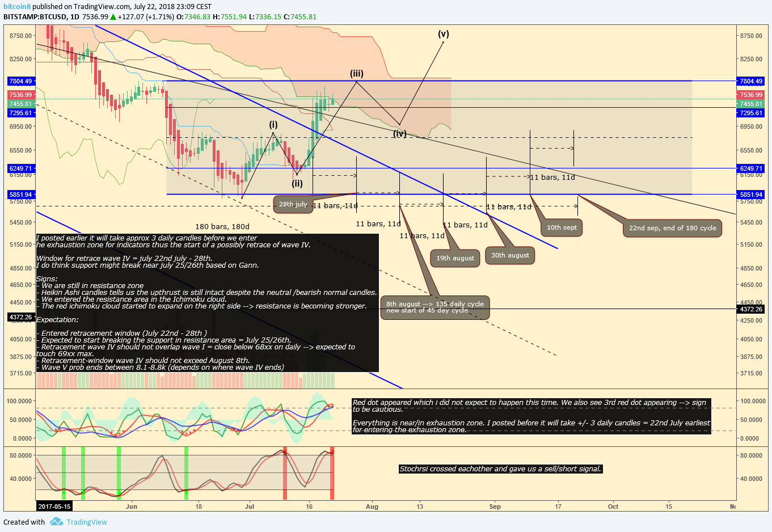Click the 6249.71 label on right price axis
This screenshot has width=772, height=532.
[751, 168]
